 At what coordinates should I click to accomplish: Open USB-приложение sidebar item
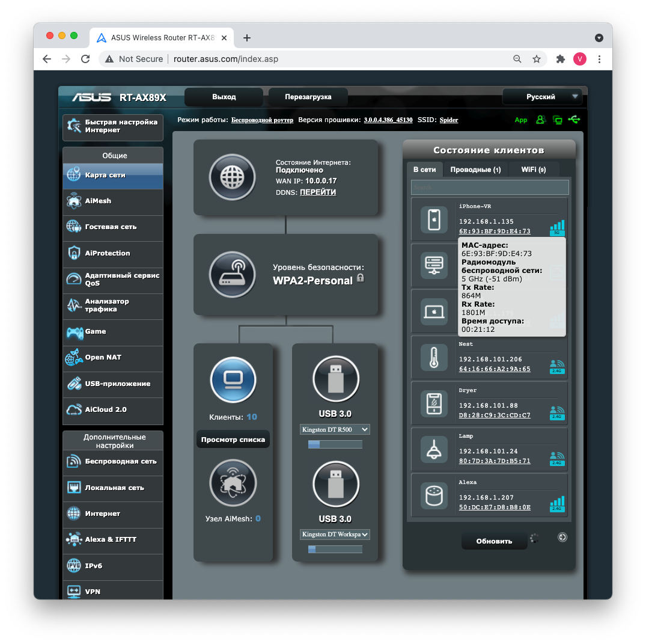click(113, 384)
